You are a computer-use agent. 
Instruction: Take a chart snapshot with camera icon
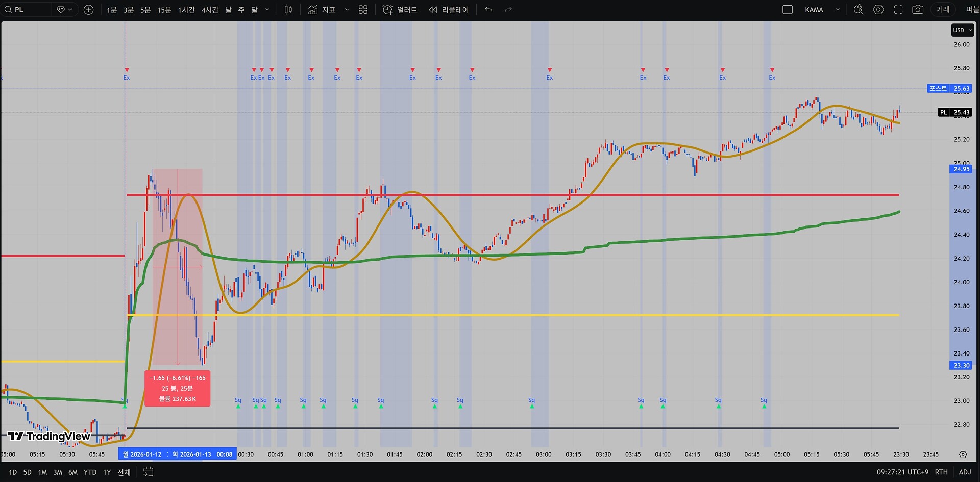(x=918, y=10)
